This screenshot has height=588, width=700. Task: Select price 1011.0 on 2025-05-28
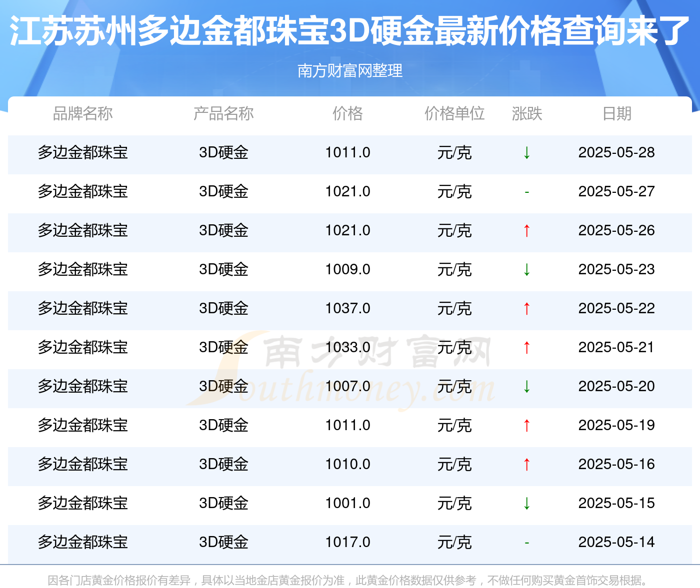pyautogui.click(x=347, y=152)
